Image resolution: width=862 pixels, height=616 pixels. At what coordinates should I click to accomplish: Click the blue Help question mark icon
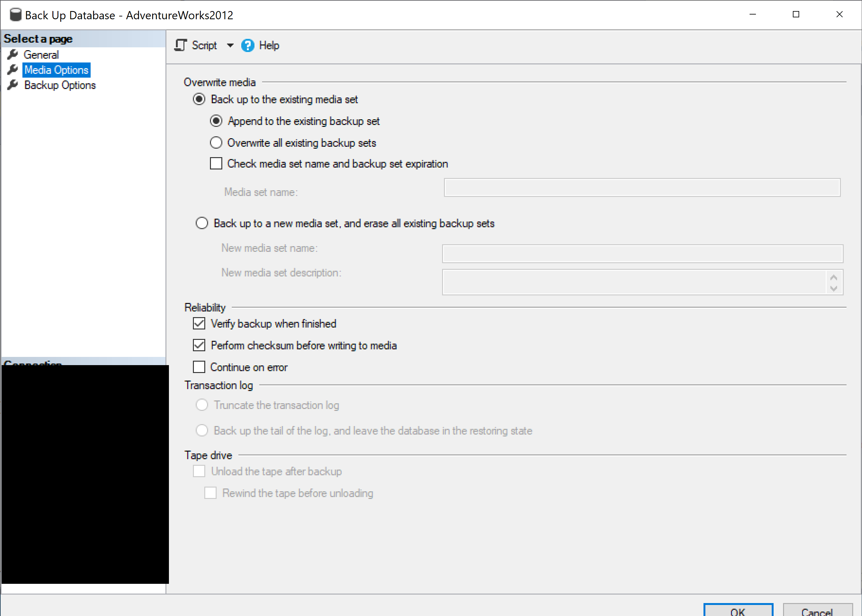coord(248,45)
